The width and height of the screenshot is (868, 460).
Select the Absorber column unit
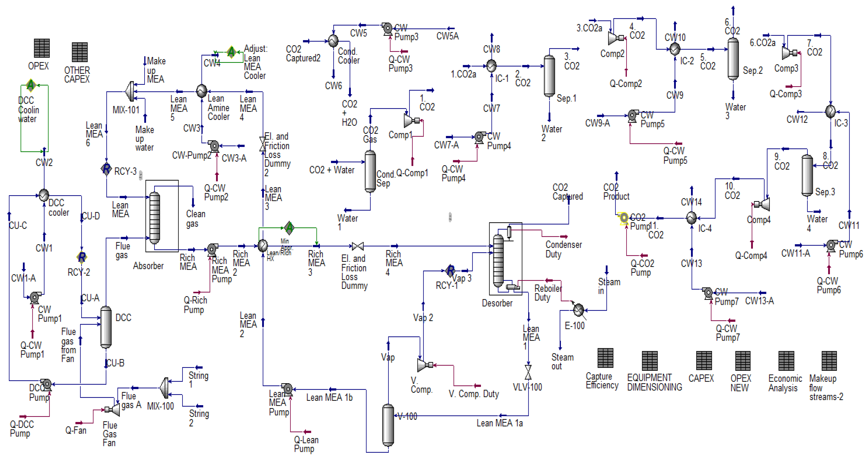pyautogui.click(x=155, y=218)
